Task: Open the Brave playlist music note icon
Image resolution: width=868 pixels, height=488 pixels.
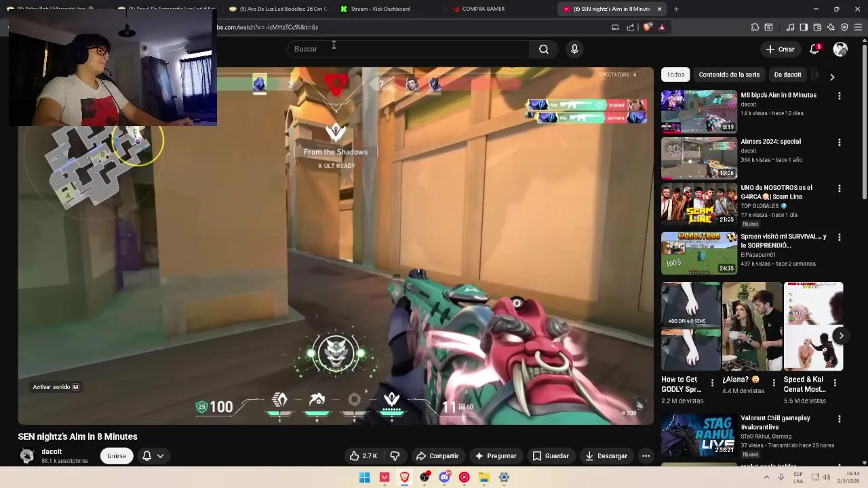Action: [790, 27]
